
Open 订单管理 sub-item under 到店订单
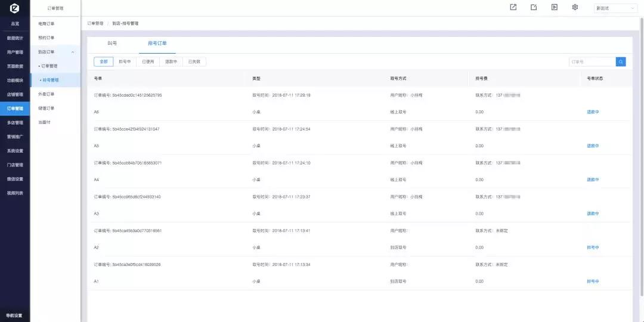tap(48, 66)
